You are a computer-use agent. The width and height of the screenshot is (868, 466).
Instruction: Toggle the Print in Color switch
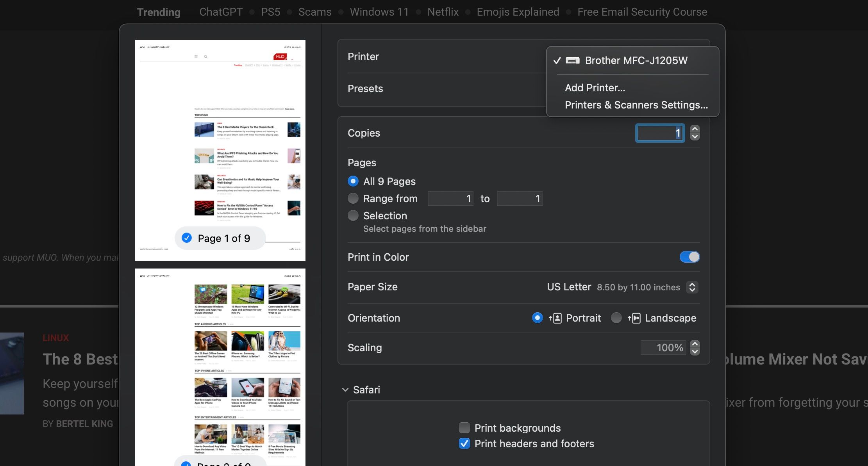[x=689, y=257]
